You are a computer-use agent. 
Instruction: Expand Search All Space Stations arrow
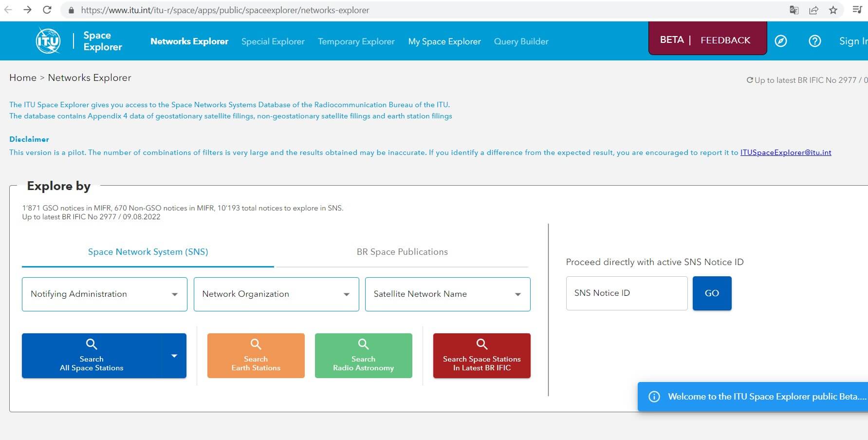pyautogui.click(x=174, y=356)
